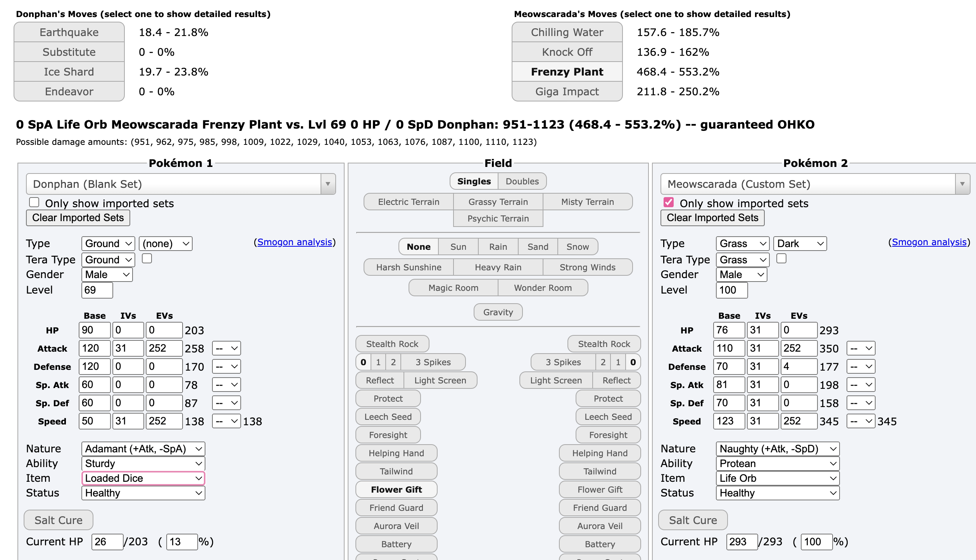
Task: Edit Donphan's Speed EVs field
Action: [x=164, y=421]
